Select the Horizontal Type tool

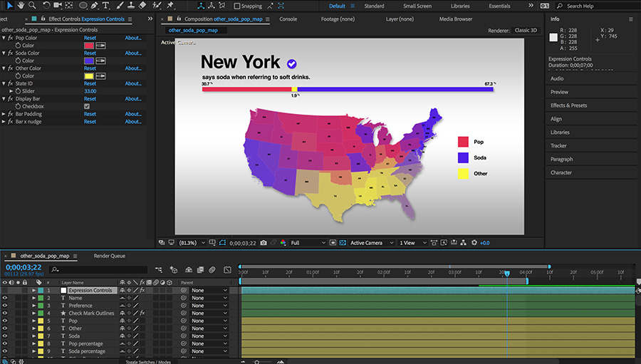[x=105, y=5]
